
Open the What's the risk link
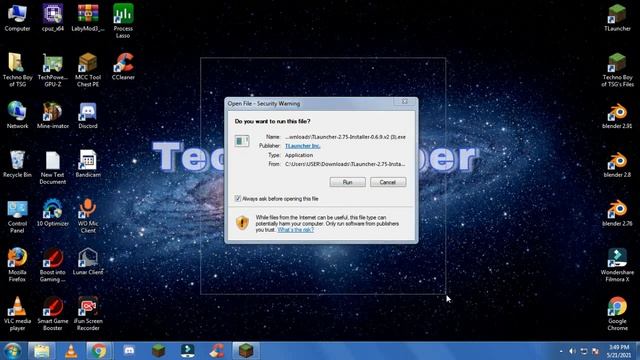(x=296, y=230)
